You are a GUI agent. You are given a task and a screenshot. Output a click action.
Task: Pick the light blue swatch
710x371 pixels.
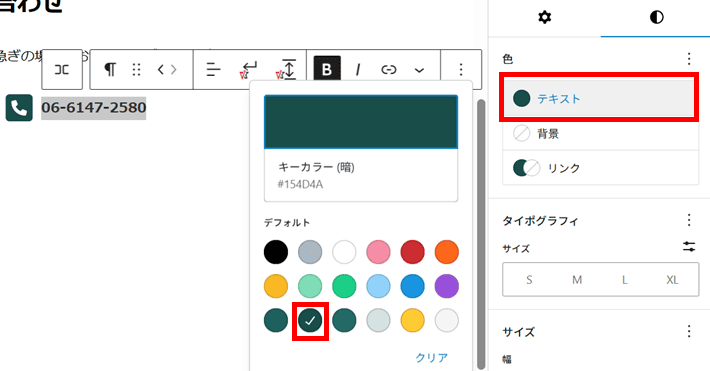[378, 286]
